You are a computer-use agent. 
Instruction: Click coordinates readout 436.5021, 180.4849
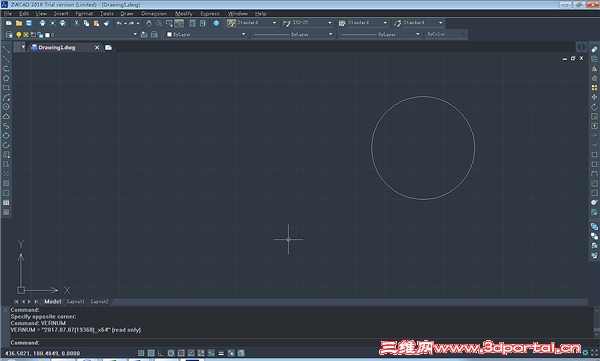(x=42, y=353)
